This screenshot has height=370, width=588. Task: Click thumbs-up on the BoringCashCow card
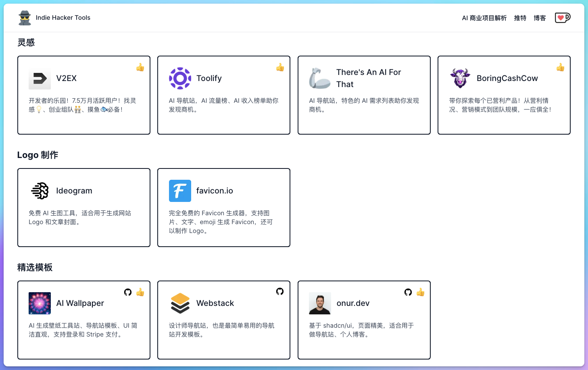560,67
